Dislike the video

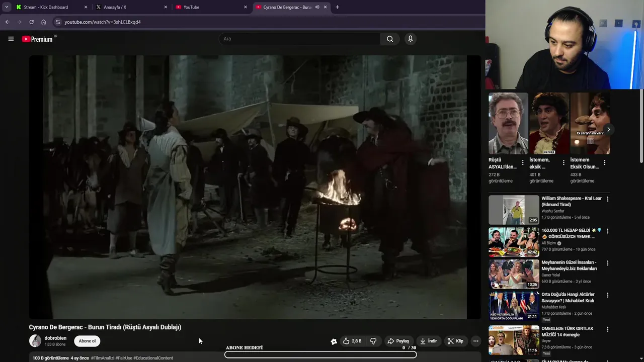pos(373,341)
